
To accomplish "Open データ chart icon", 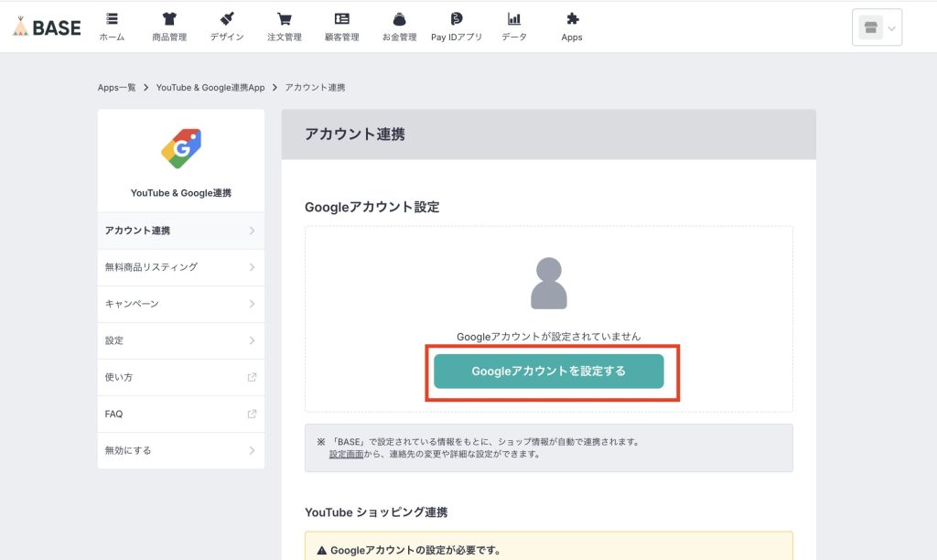I will 514,19.
